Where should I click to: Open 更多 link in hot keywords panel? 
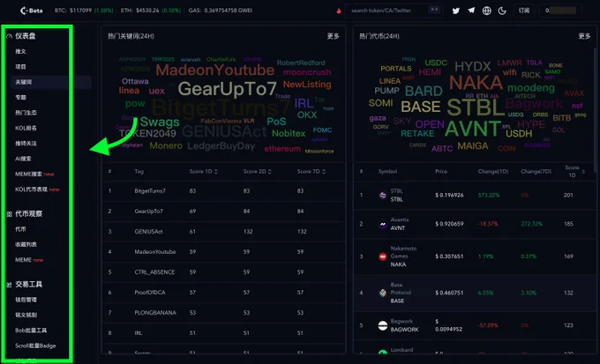click(333, 36)
